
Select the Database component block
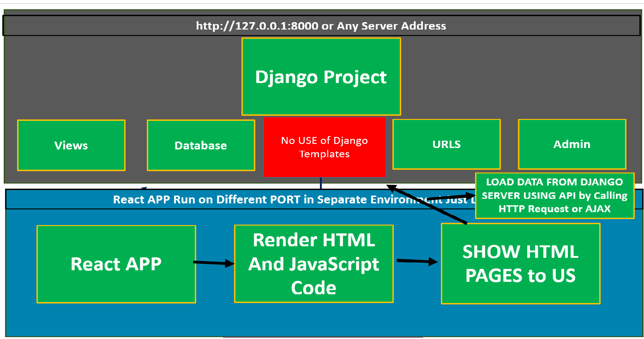coord(201,145)
